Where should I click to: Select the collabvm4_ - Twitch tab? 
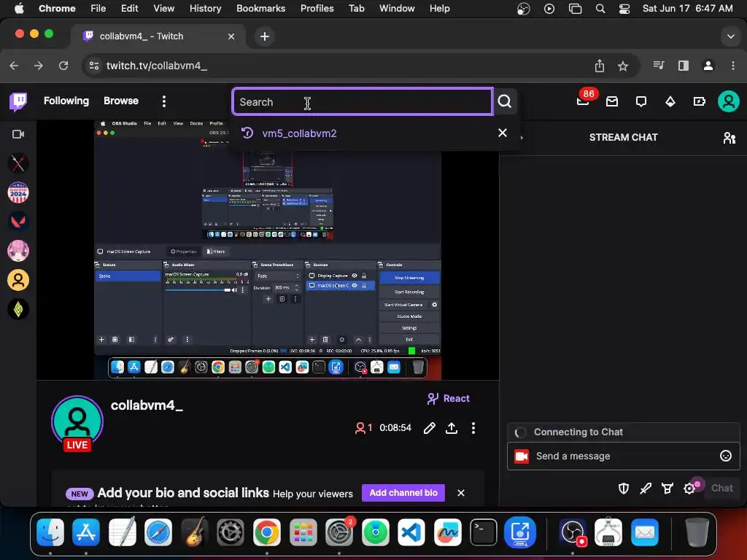pyautogui.click(x=159, y=36)
